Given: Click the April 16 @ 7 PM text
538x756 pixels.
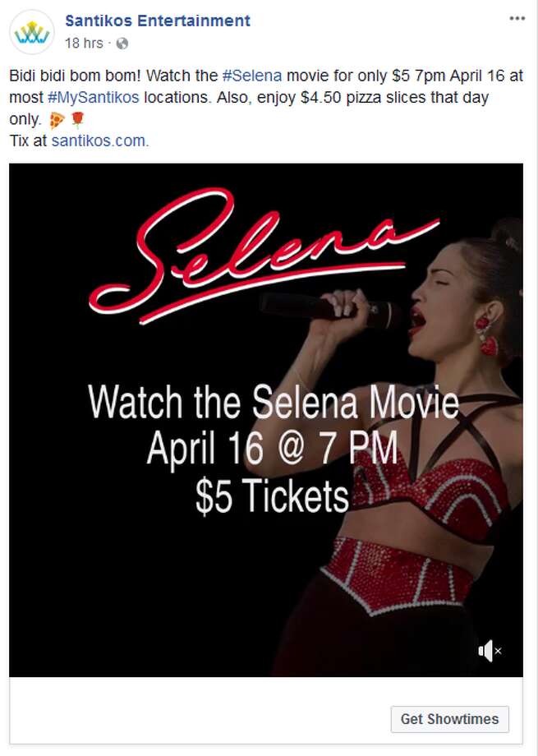Looking at the screenshot, I should coord(273,449).
